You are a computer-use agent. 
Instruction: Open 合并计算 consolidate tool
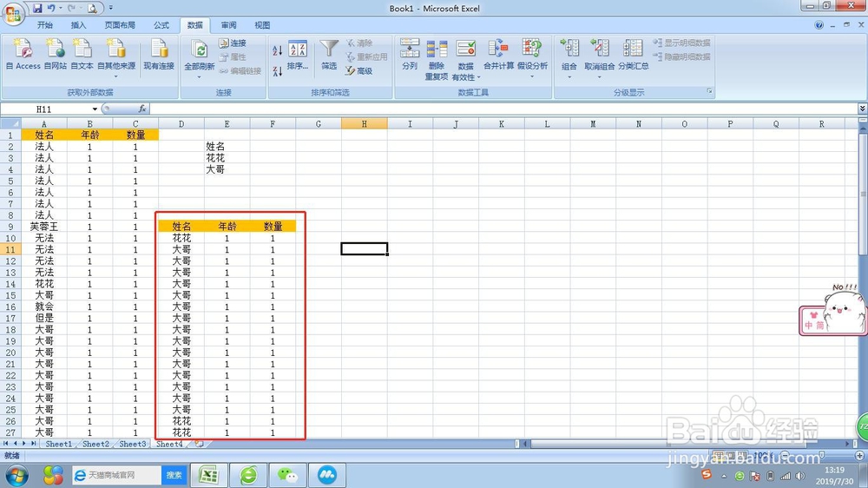click(x=498, y=55)
